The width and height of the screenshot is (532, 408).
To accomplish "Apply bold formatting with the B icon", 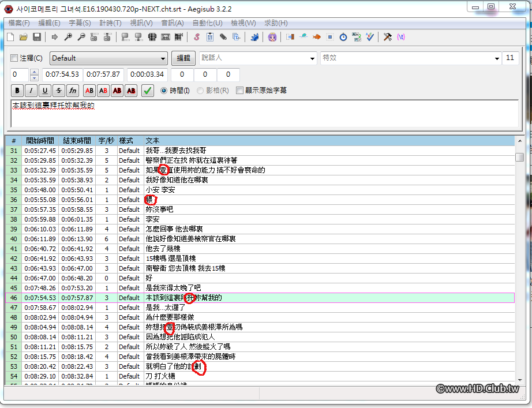I will [x=17, y=91].
